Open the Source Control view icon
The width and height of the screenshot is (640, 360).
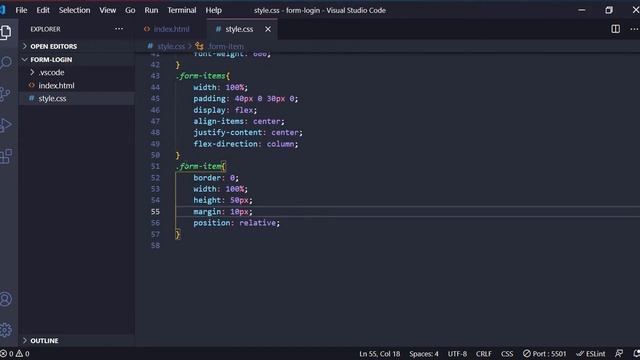pos(5,94)
